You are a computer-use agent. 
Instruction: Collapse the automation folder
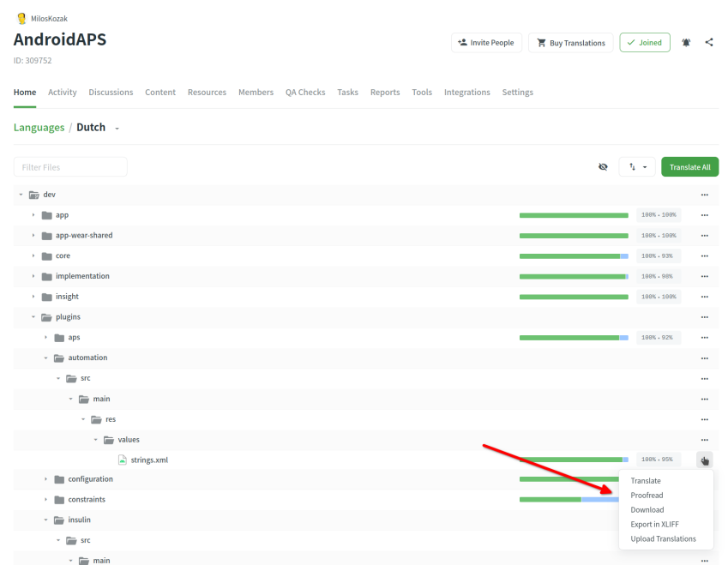[46, 358]
